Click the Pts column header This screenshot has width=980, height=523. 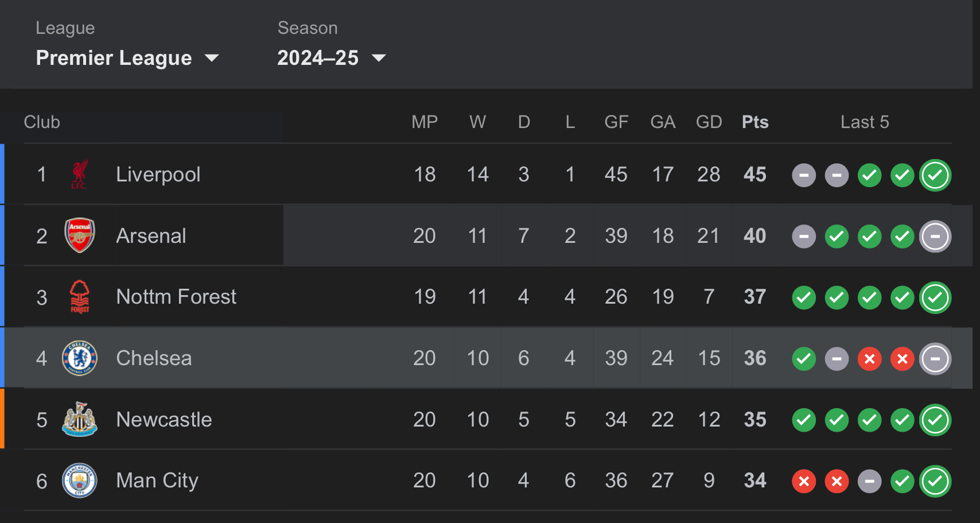(x=755, y=122)
